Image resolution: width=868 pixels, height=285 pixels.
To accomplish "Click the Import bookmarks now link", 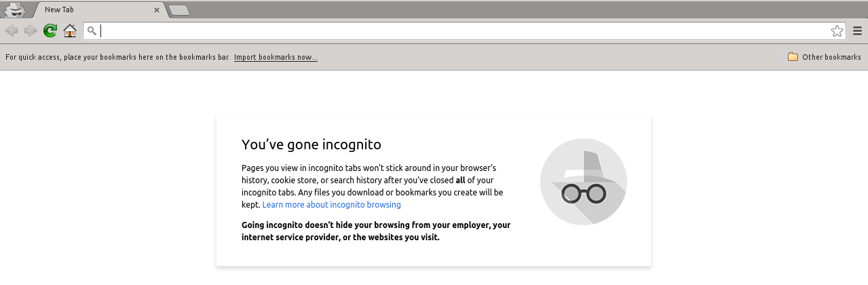I will click(x=276, y=57).
